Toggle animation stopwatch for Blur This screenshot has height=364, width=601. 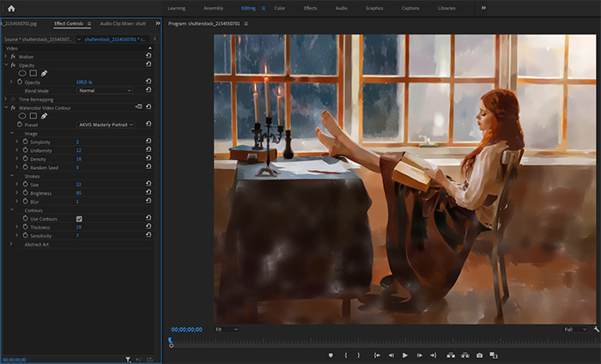coord(25,201)
